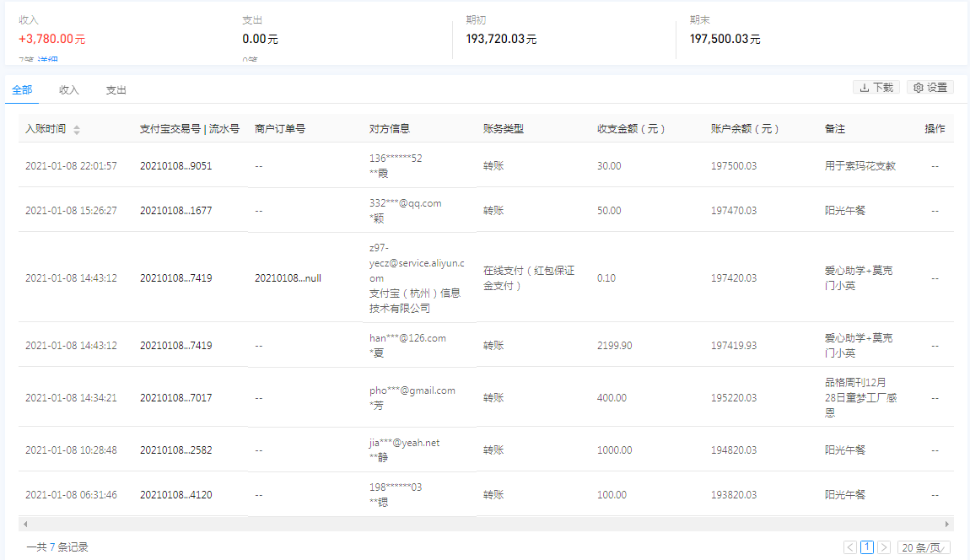Click the download icon on the 下载 button
The height and width of the screenshot is (560, 970).
(x=864, y=87)
